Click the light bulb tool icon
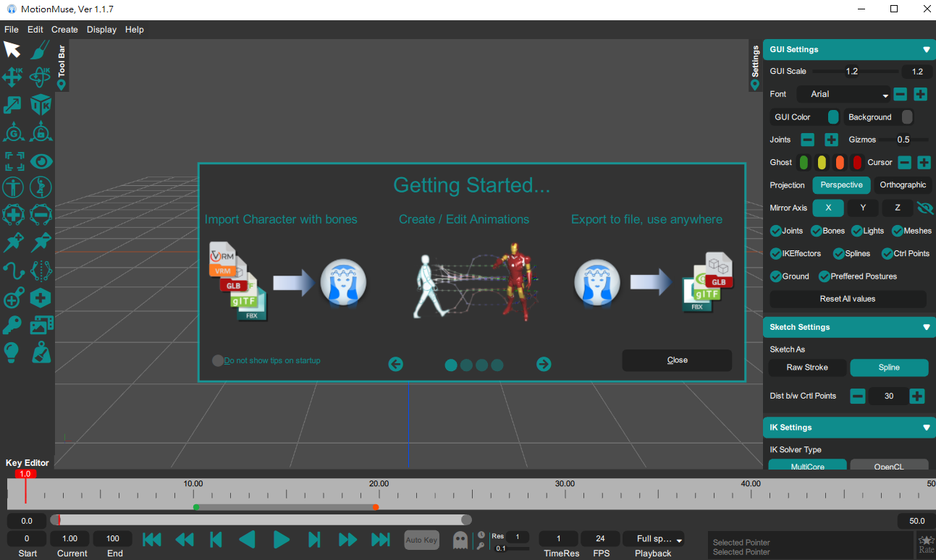The height and width of the screenshot is (560, 936). tap(12, 352)
